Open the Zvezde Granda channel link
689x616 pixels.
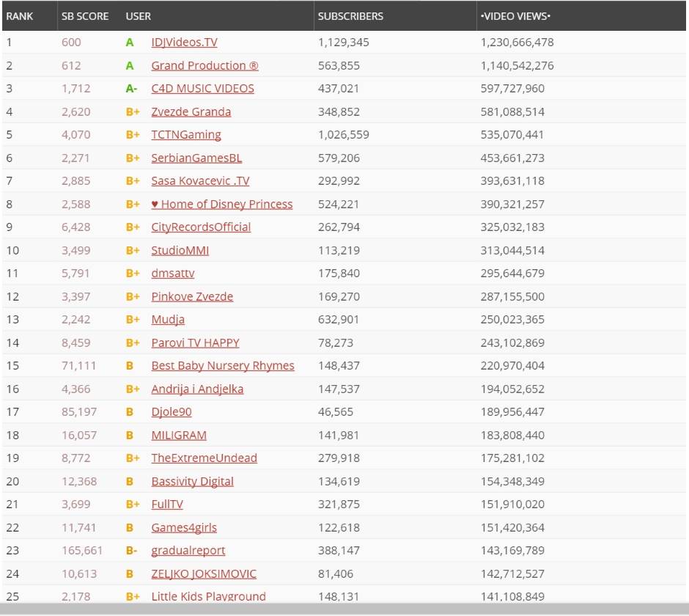[191, 111]
